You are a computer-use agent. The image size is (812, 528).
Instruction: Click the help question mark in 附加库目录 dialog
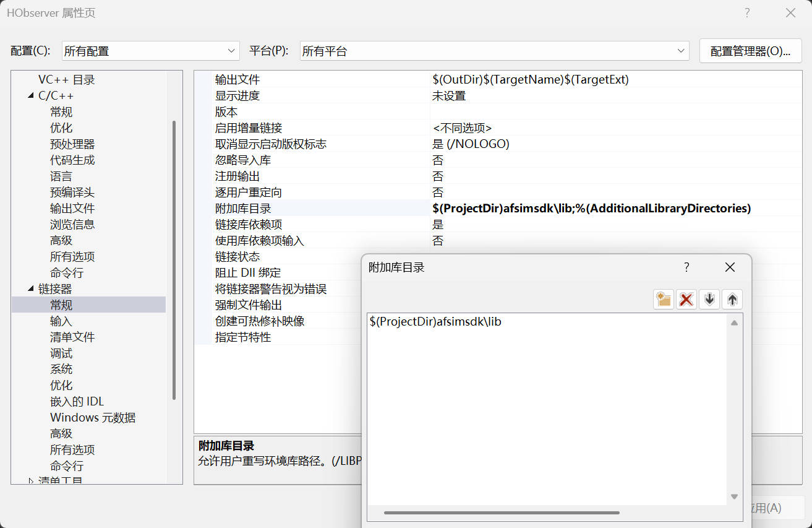click(686, 267)
